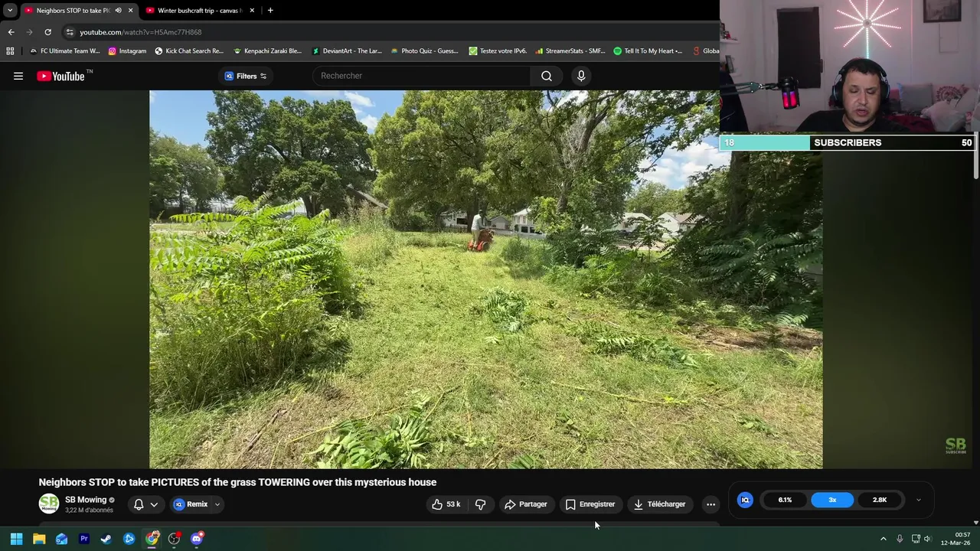This screenshot has width=980, height=551.
Task: Open FC Ultimate Team W... bookmark
Action: (x=64, y=51)
